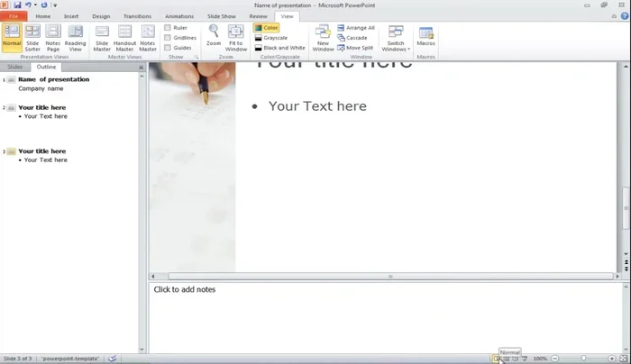The height and width of the screenshot is (364, 631).
Task: Open the Show group dialog launcher
Action: 197,57
